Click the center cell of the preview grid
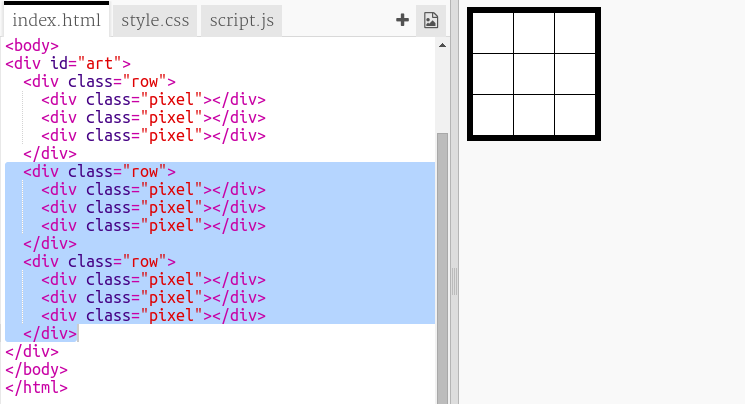This screenshot has height=404, width=745. point(534,73)
